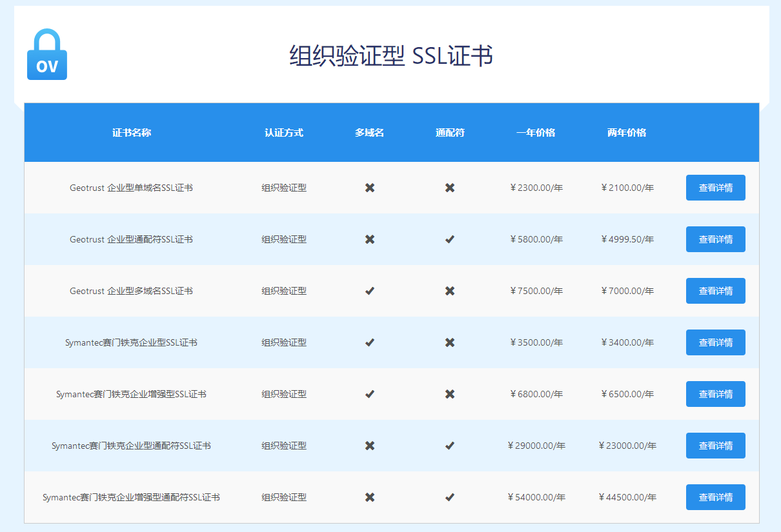Click the ¥3400.00/年 two-year price

(627, 342)
